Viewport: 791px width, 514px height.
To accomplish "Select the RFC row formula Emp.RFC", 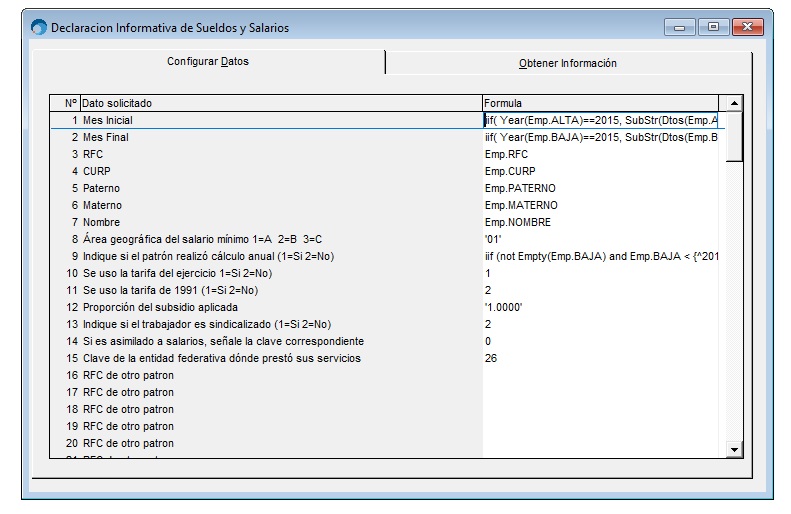I will 506,154.
